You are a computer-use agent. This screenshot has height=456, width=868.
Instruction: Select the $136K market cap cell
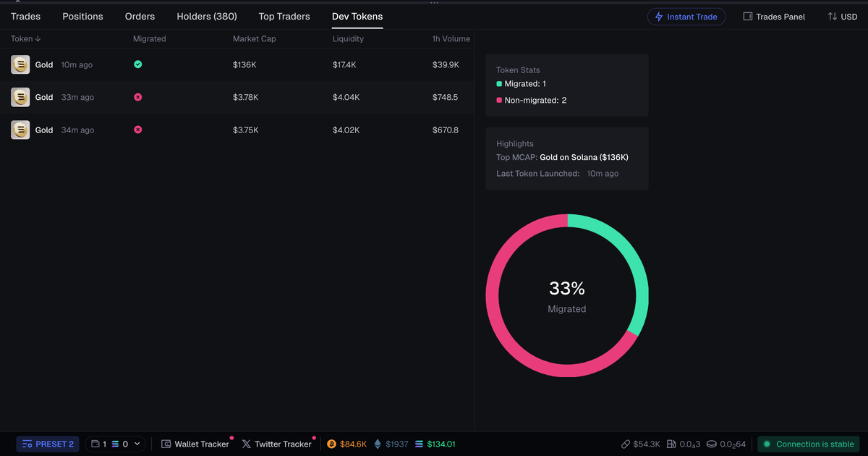[x=244, y=64]
